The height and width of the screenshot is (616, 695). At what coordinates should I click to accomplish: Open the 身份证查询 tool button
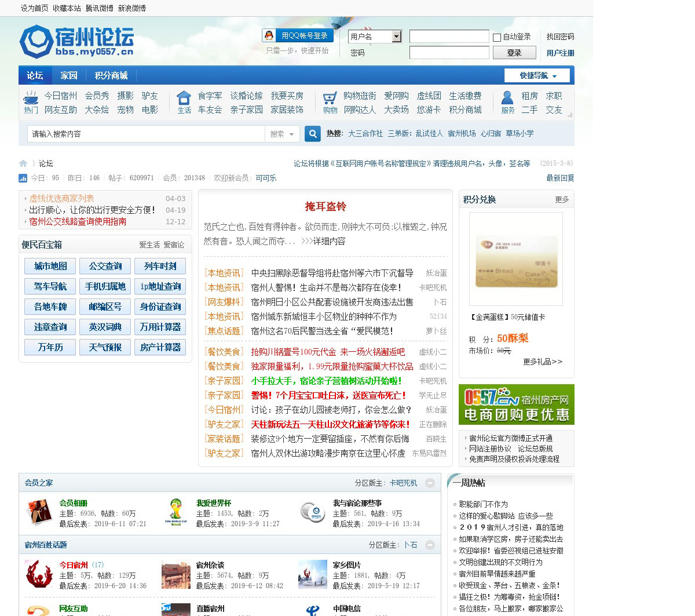click(160, 307)
